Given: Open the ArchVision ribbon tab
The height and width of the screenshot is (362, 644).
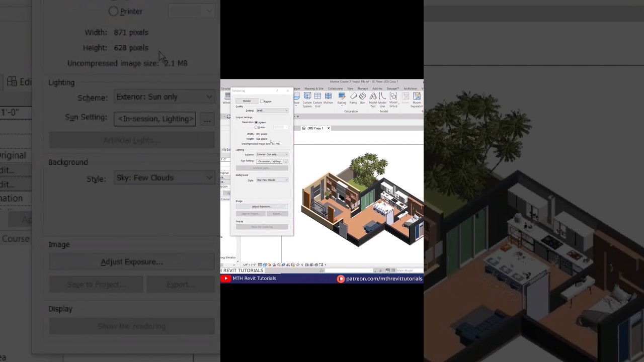Looking at the screenshot, I should click(411, 88).
